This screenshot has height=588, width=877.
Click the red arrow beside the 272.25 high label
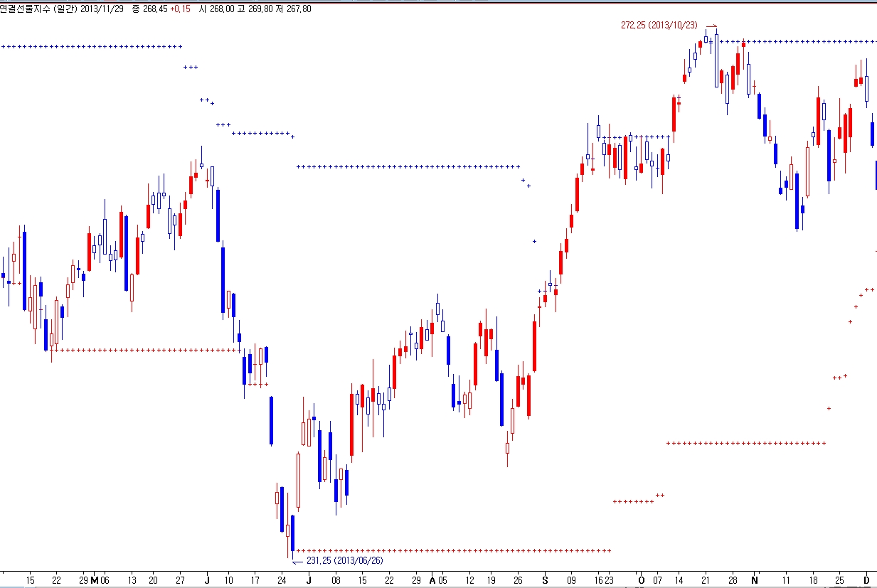coord(712,25)
